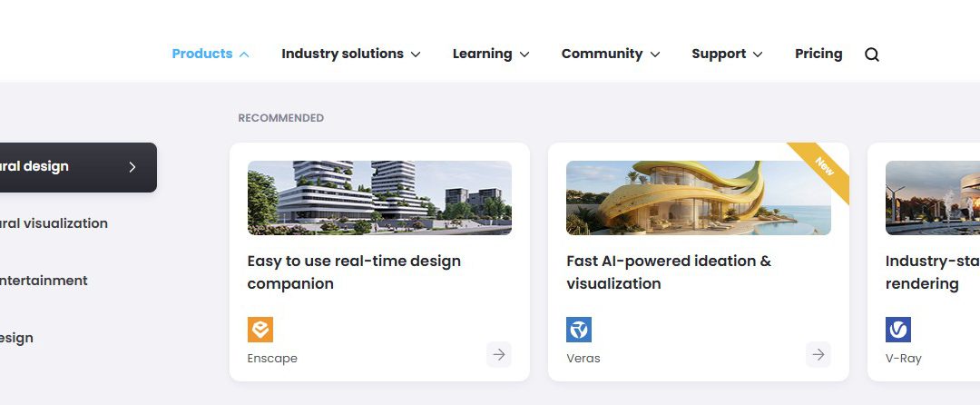Select the visualization category in sidebar
Image resolution: width=980 pixels, height=405 pixels.
54,223
